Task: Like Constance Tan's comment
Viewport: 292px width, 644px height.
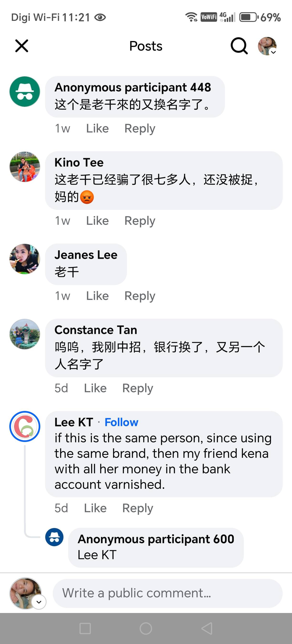Action: tap(95, 388)
